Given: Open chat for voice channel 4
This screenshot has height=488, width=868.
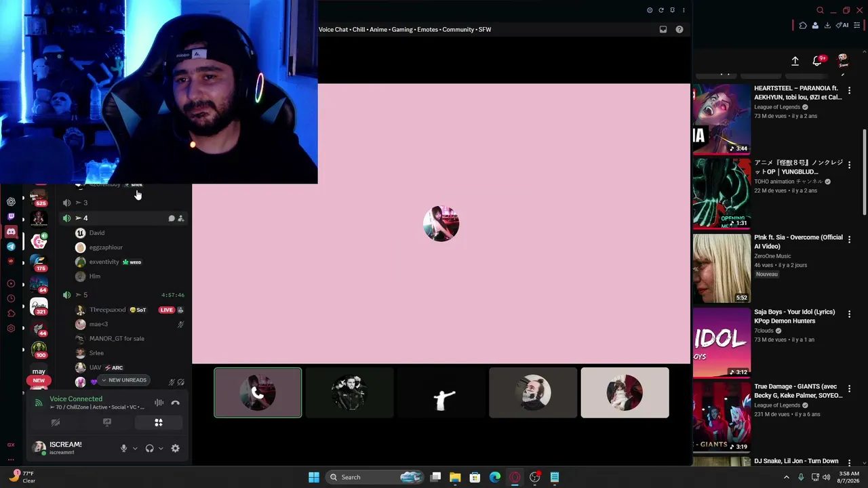Looking at the screenshot, I should point(172,218).
